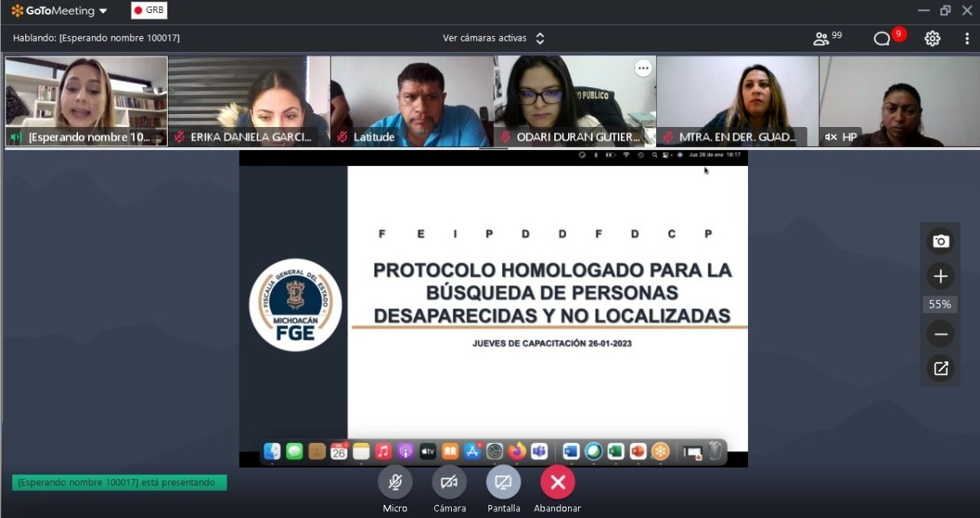980x518 pixels.
Task: Expand the Ver cámaras activas selector
Action: (493, 38)
